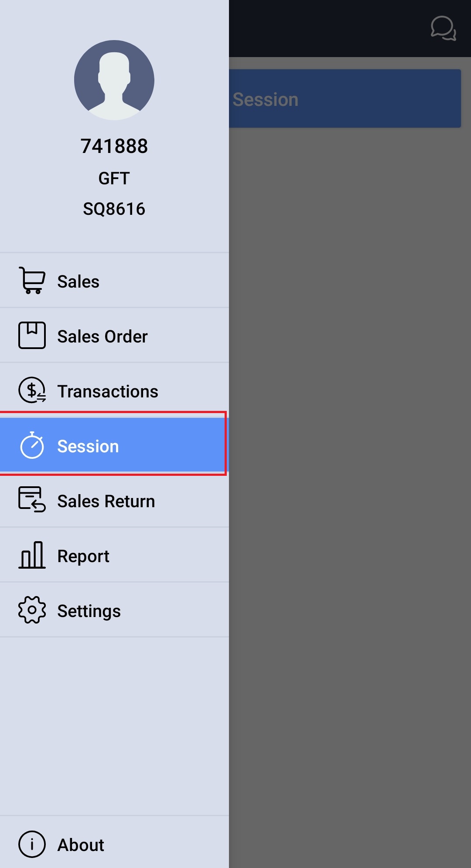Navigate to Settings in the drawer
471x868 pixels.
[x=89, y=611]
